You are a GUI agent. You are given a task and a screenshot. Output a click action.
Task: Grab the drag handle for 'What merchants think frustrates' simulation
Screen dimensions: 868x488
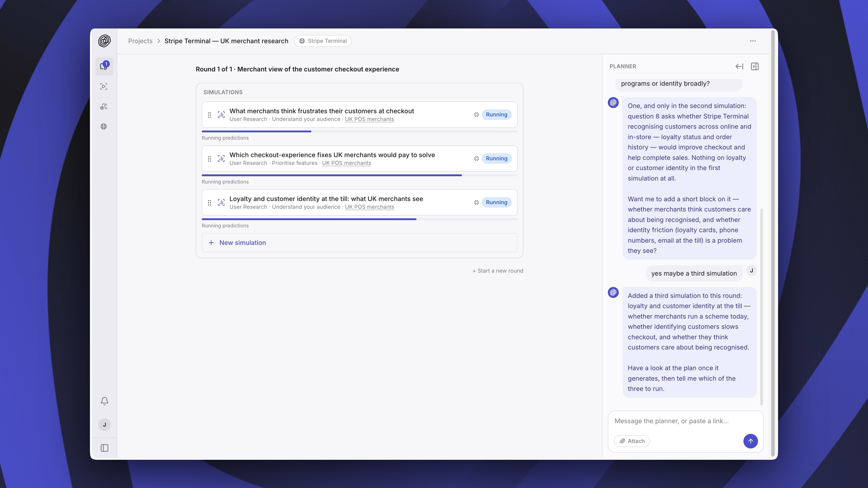pyautogui.click(x=209, y=115)
